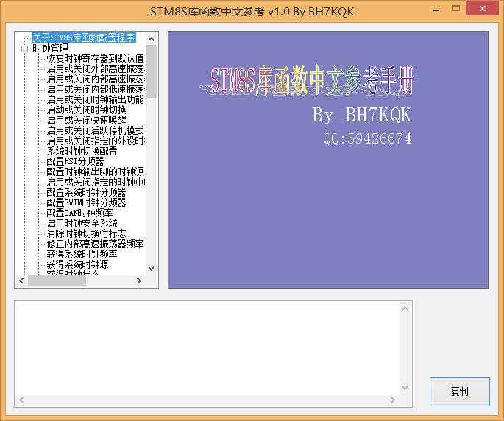Select 关于STM8S库函数配置程序 tree item

click(84, 38)
